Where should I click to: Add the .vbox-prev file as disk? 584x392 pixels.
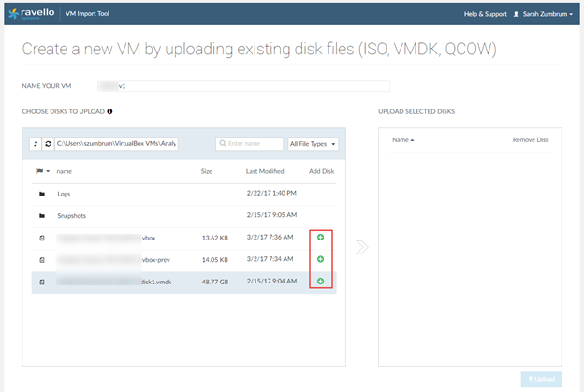click(320, 259)
